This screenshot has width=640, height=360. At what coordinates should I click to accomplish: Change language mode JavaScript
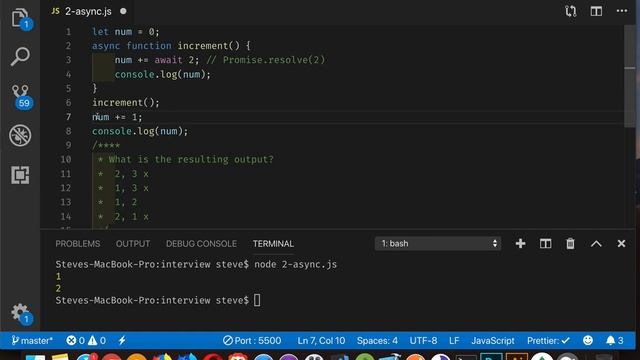(493, 340)
